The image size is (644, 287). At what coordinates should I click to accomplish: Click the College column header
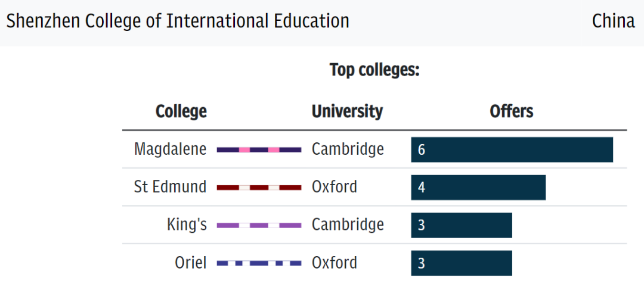181,111
